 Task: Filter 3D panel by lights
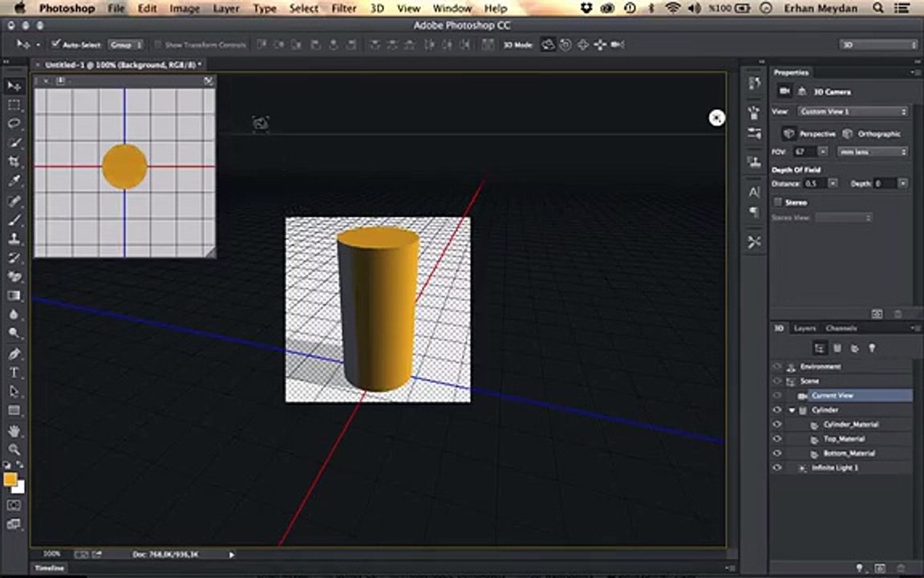tap(872, 348)
